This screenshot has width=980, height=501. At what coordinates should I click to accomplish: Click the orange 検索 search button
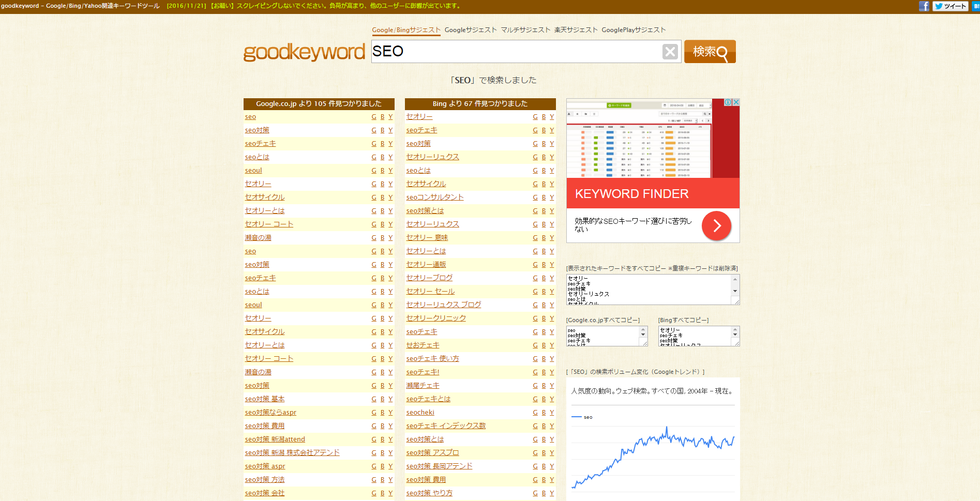coord(710,52)
